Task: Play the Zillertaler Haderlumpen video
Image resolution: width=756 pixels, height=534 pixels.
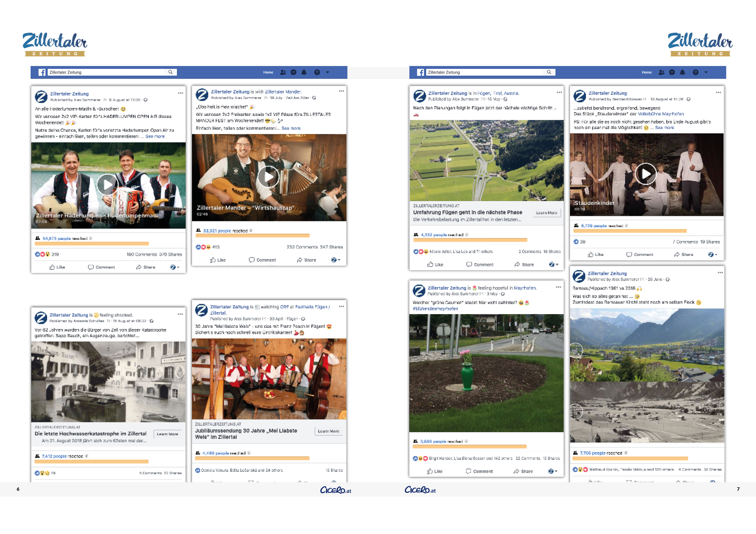Action: 107,184
